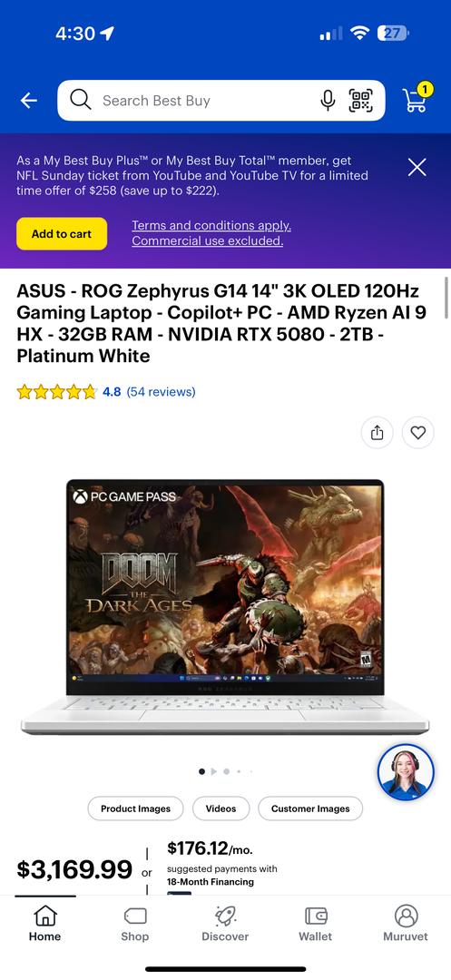
Task: Open Terms and conditions apply link
Action: pyautogui.click(x=211, y=226)
